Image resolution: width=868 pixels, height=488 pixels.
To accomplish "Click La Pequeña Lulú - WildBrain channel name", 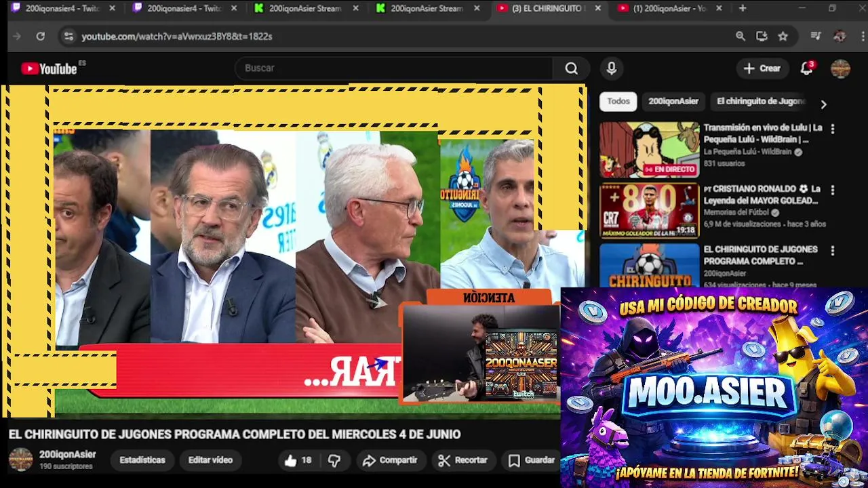I will pos(747,152).
